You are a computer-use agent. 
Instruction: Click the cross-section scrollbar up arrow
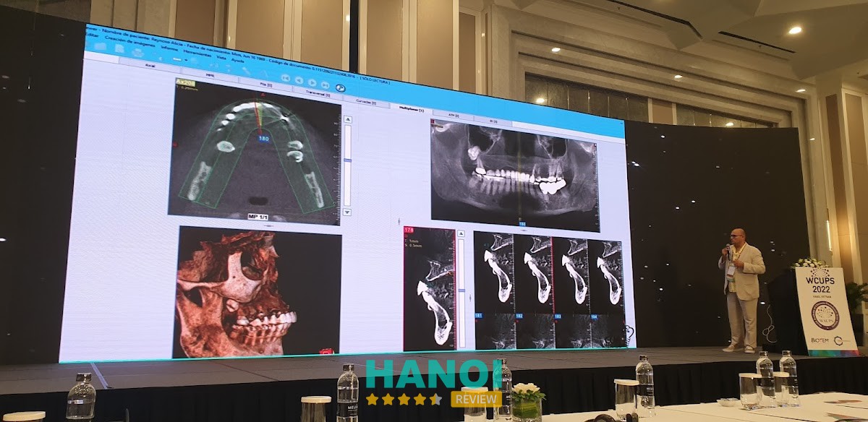pyautogui.click(x=461, y=233)
